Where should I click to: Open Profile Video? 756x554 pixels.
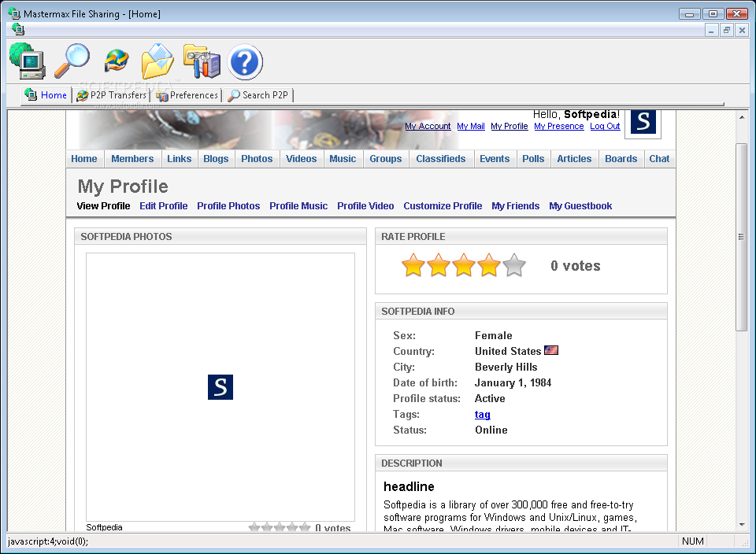[x=365, y=205]
